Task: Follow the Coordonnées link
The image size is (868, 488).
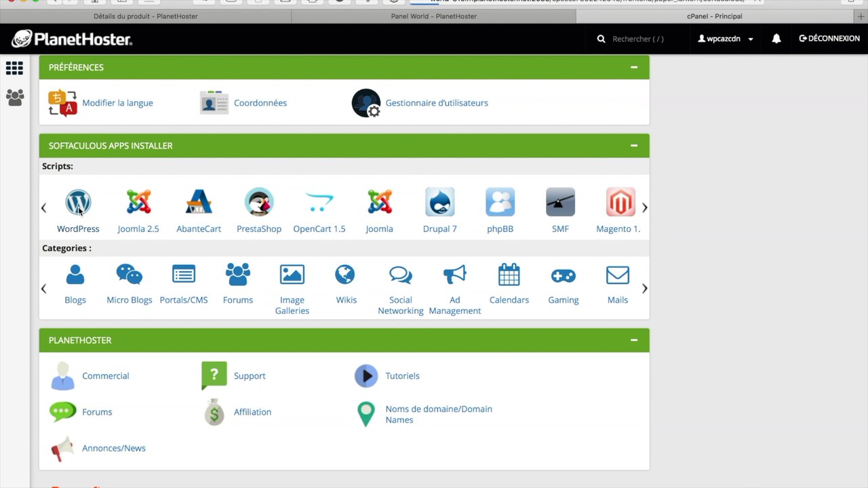Action: pyautogui.click(x=260, y=103)
